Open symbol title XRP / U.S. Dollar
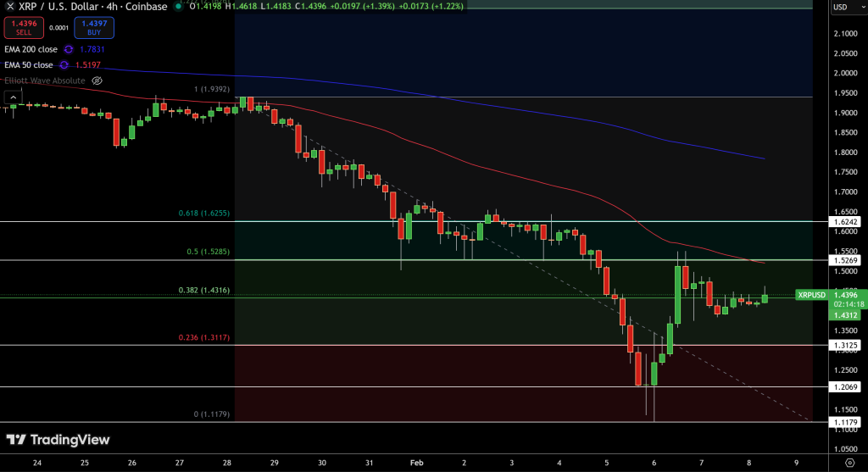Image resolution: width=868 pixels, height=472 pixels. (x=93, y=7)
